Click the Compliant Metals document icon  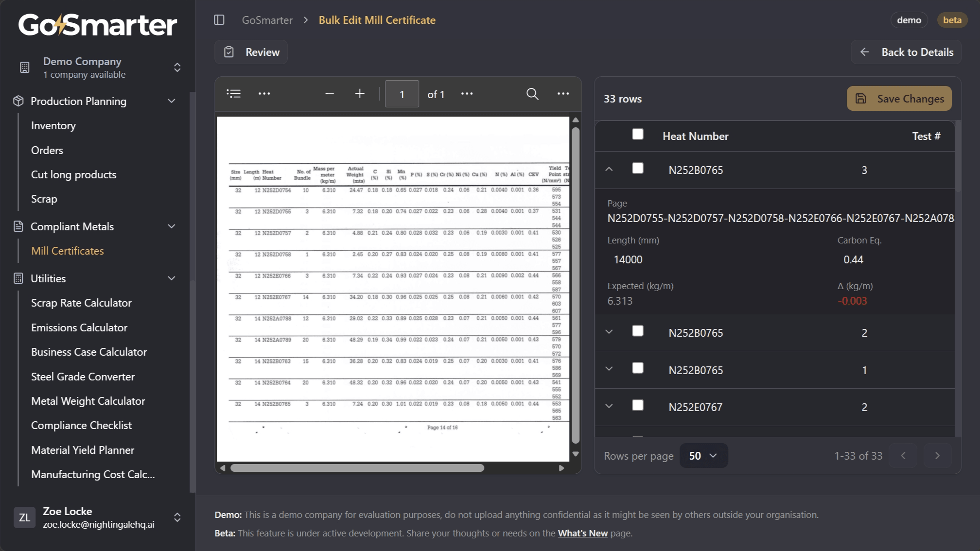click(18, 226)
